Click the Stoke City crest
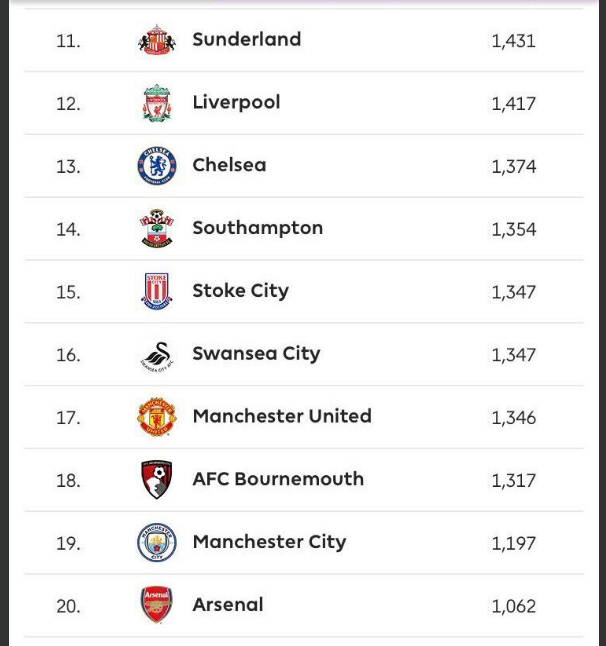Image resolution: width=606 pixels, height=646 pixels. [x=157, y=291]
